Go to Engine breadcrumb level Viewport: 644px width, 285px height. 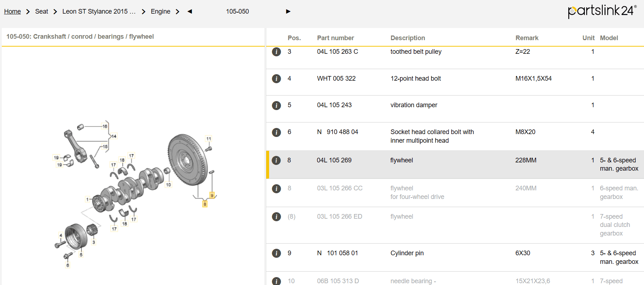click(160, 11)
